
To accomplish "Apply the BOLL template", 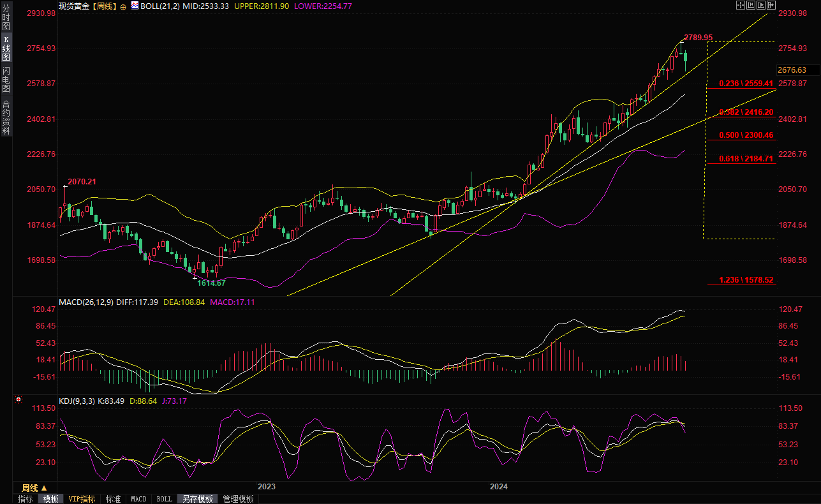I will tap(164, 499).
